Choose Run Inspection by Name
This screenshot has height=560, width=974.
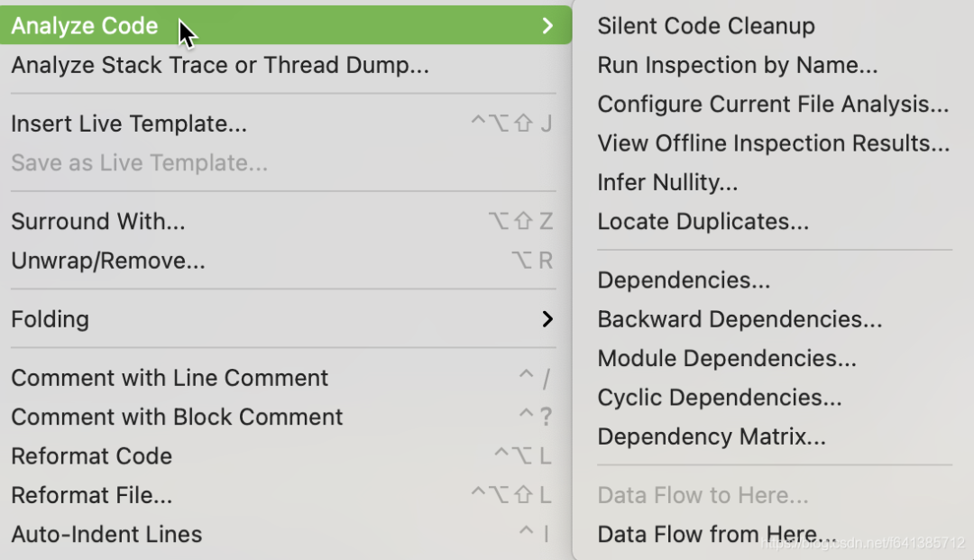737,65
